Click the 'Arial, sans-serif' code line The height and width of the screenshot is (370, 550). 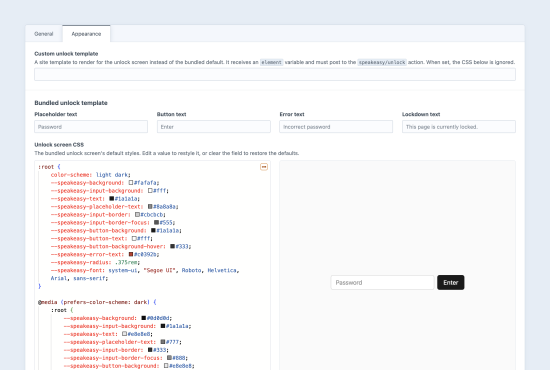(79, 278)
